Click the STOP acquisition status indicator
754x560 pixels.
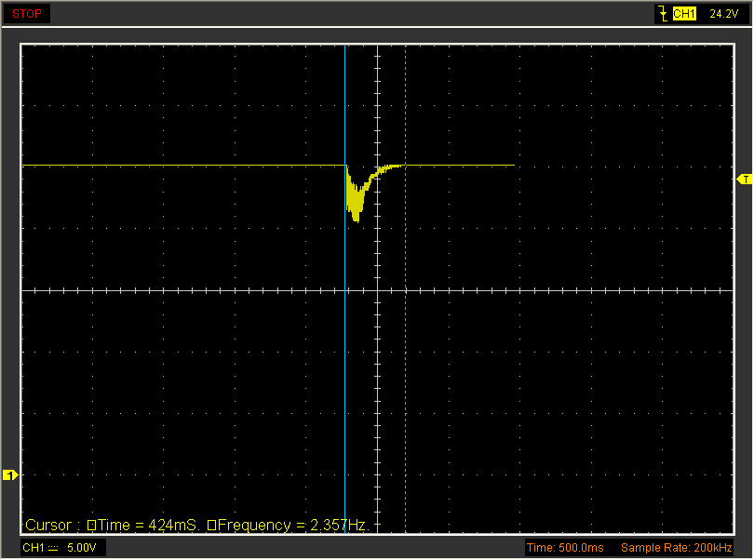click(x=27, y=13)
